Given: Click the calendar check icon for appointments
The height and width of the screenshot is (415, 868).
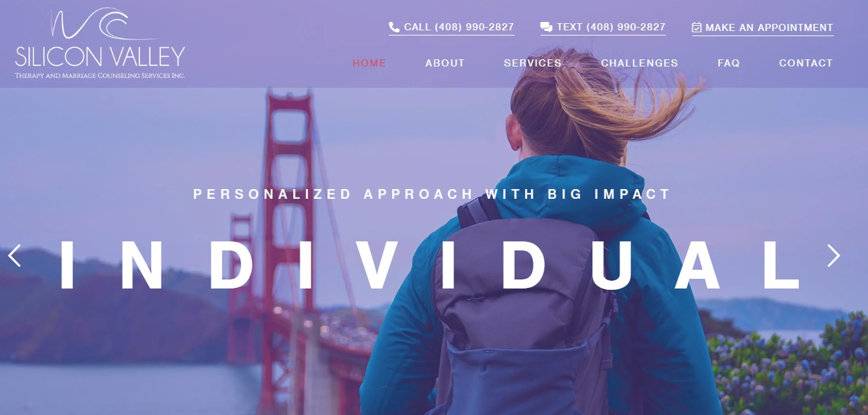Looking at the screenshot, I should [x=697, y=27].
